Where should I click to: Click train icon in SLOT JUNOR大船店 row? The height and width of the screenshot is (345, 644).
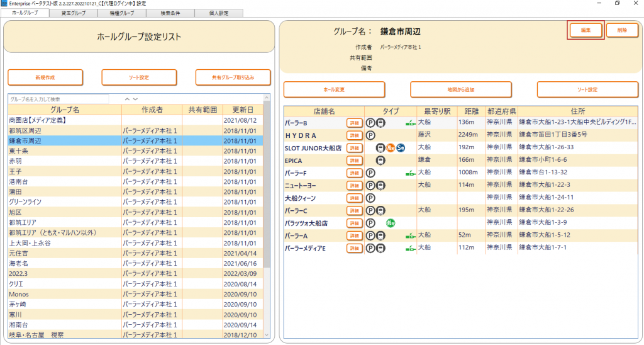380,147
